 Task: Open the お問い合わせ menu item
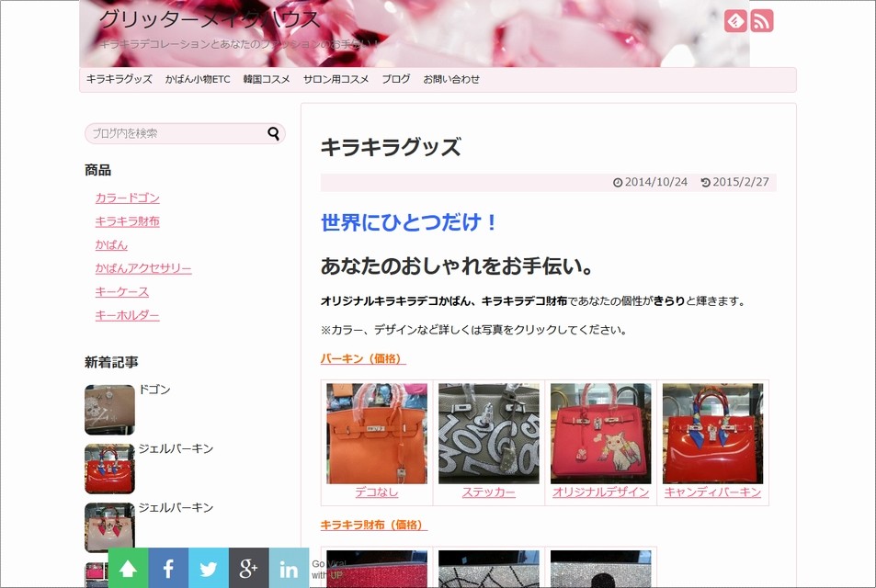click(x=451, y=79)
